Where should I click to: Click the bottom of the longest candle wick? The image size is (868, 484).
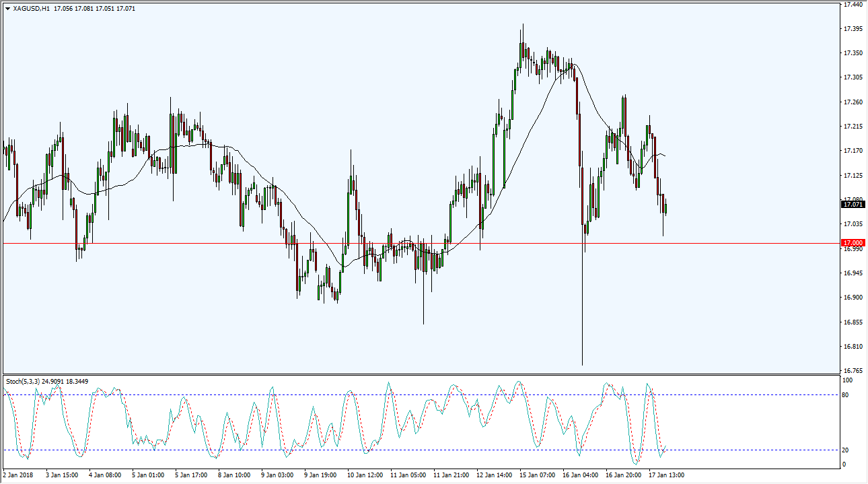click(582, 365)
